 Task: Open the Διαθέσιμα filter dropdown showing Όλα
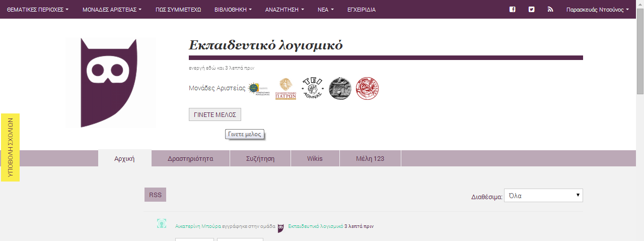[543, 196]
